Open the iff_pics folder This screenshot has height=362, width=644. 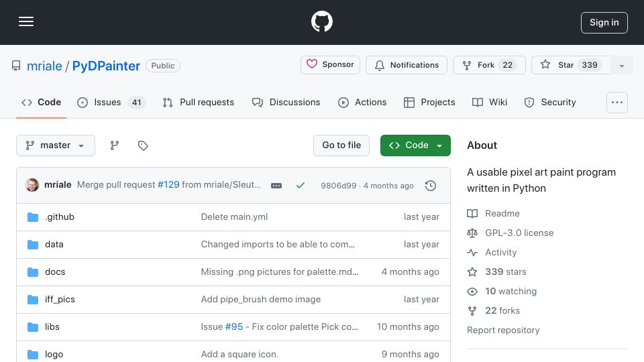[x=60, y=299]
